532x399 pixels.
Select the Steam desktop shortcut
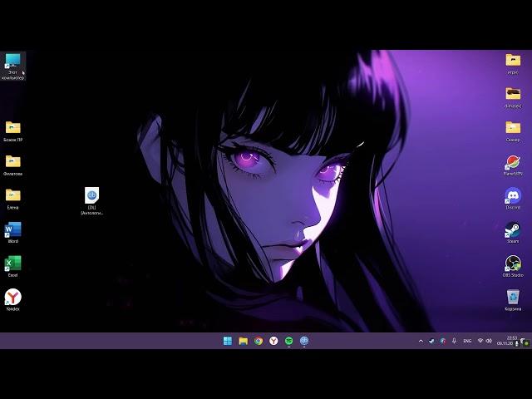[513, 233]
